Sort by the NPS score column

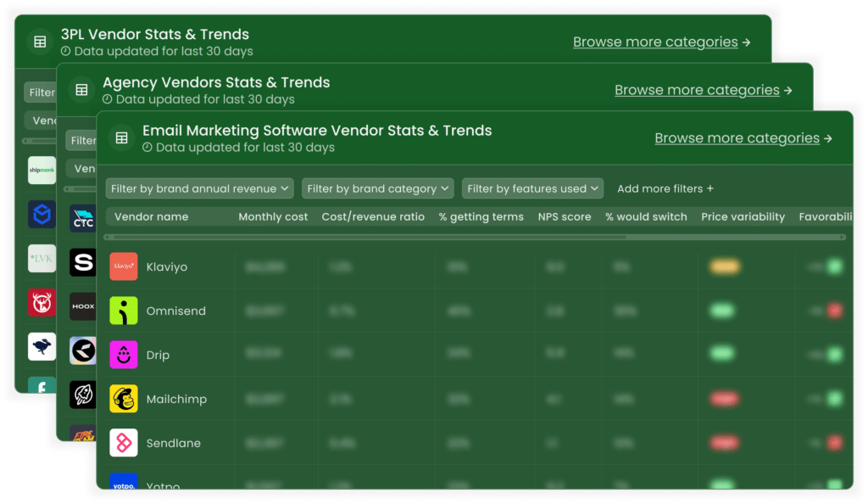pyautogui.click(x=565, y=216)
